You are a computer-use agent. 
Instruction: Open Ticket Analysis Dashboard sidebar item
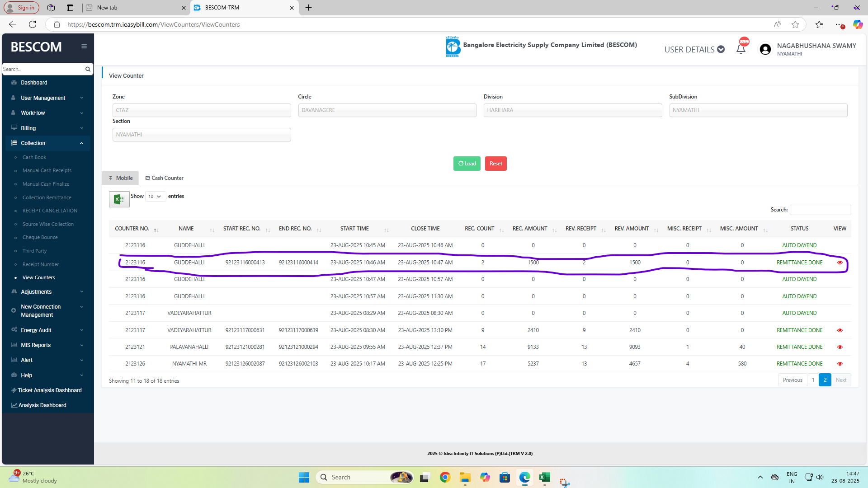49,390
